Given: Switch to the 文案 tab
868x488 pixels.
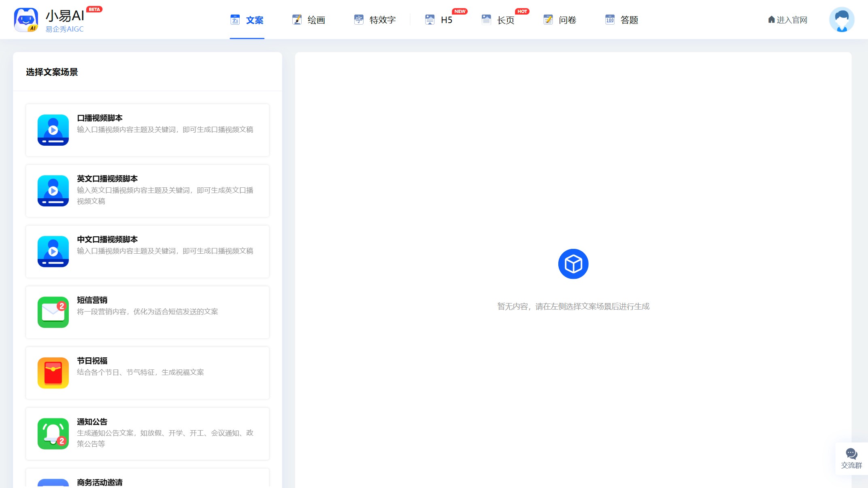Looking at the screenshot, I should coord(247,20).
